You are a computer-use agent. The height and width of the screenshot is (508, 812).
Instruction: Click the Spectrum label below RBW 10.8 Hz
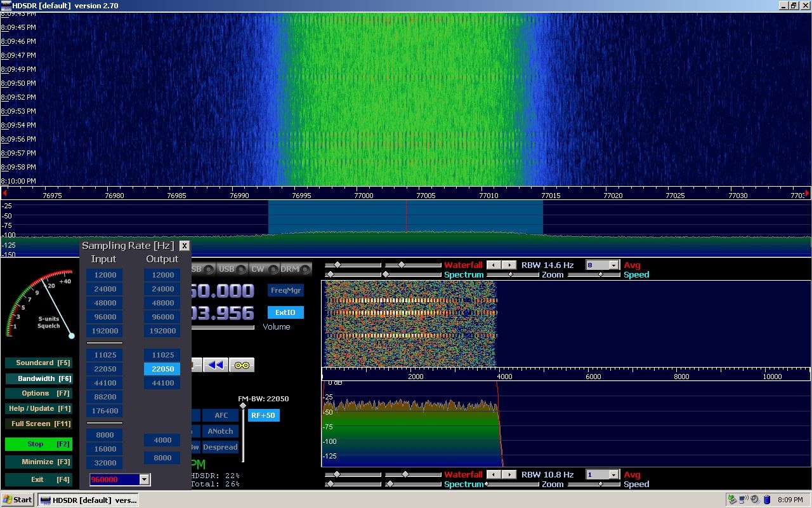pyautogui.click(x=464, y=484)
